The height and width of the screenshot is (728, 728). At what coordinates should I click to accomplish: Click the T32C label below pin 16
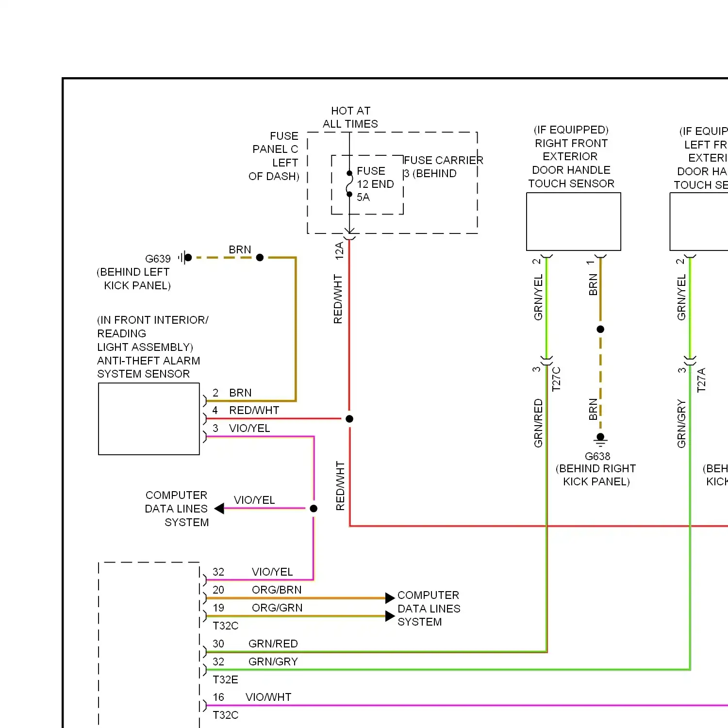pyautogui.click(x=226, y=715)
